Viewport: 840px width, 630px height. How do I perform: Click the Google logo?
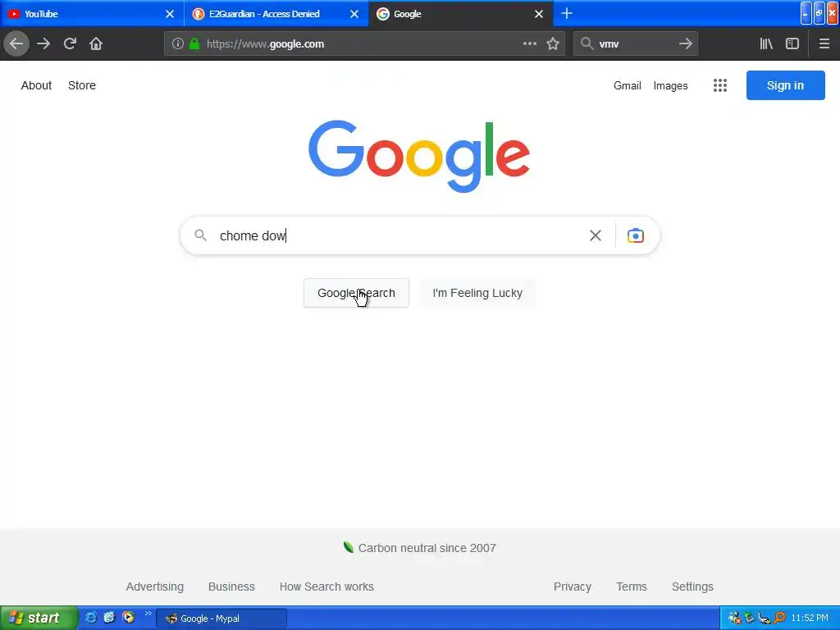click(x=419, y=155)
